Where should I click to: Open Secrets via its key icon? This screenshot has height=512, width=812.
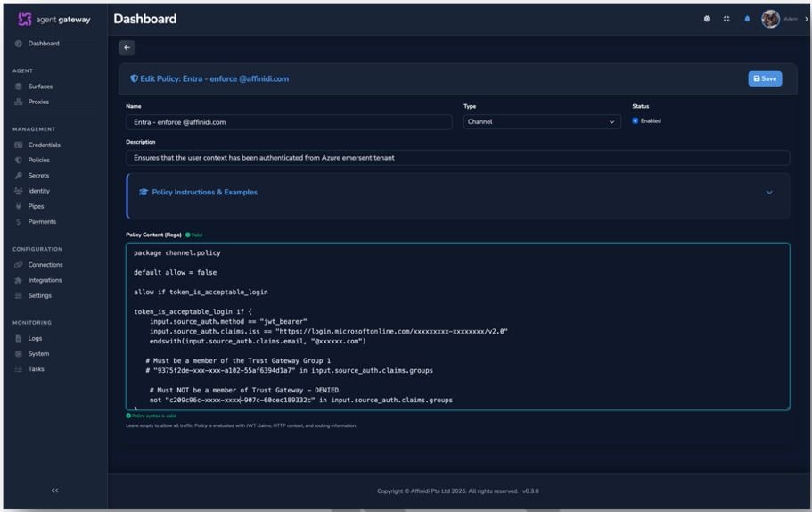point(19,176)
